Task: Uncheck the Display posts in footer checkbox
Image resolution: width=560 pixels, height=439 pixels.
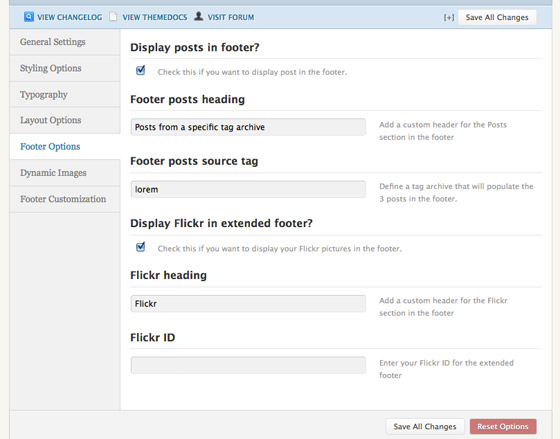Action: coord(141,70)
